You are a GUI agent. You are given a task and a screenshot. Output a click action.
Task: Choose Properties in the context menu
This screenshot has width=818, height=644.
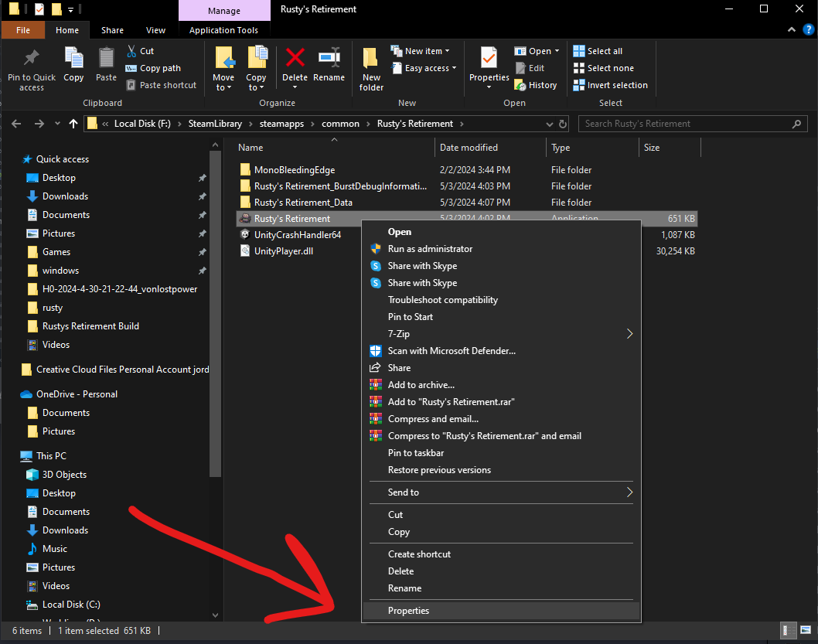click(x=501, y=611)
